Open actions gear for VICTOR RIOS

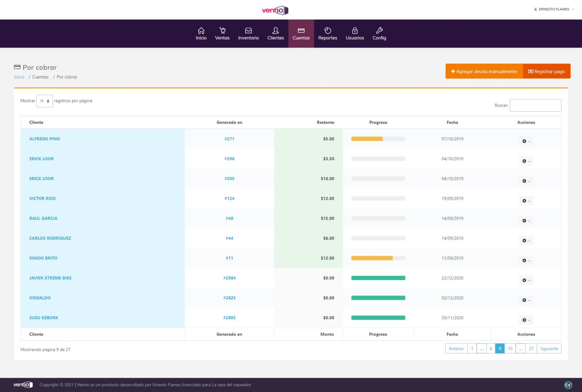click(526, 200)
